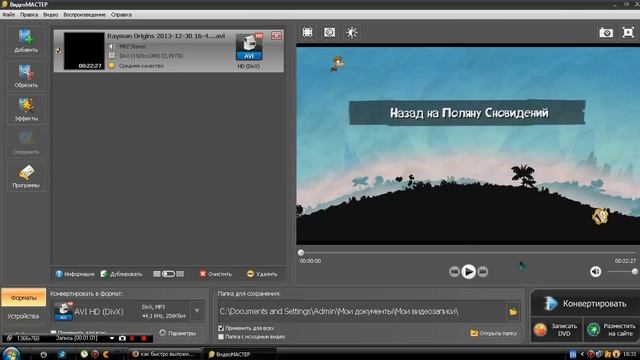Switch to detailed view mode icon

180,274
